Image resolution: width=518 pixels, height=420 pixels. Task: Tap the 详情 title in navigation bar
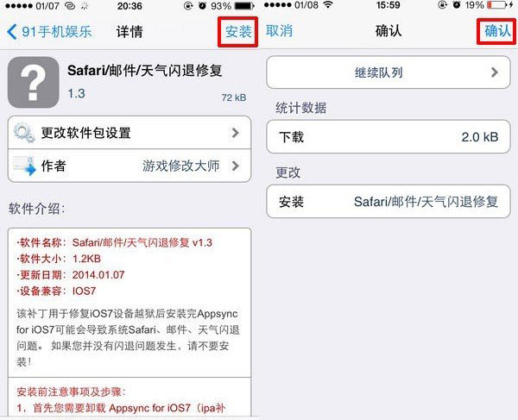[129, 32]
